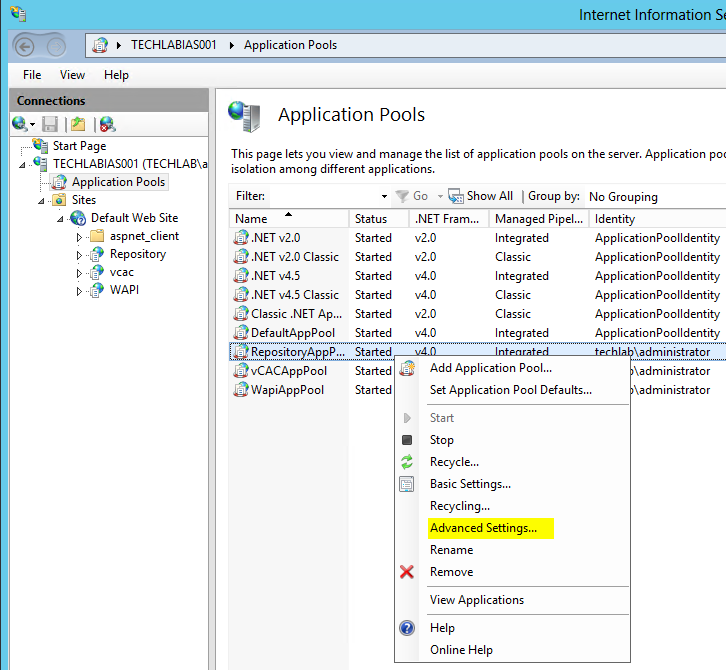This screenshot has width=726, height=670.
Task: Click the Show All filter icon
Action: click(x=456, y=196)
